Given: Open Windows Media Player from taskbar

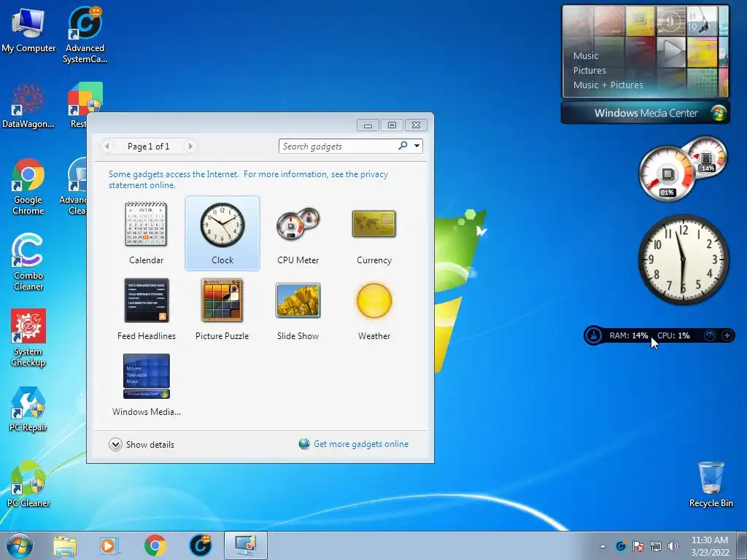Looking at the screenshot, I should click(x=109, y=545).
